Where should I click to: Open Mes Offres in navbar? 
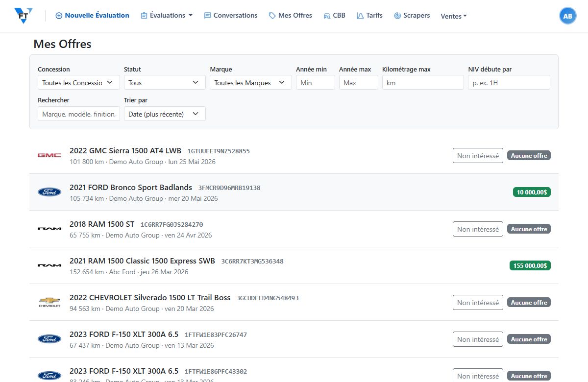[291, 16]
